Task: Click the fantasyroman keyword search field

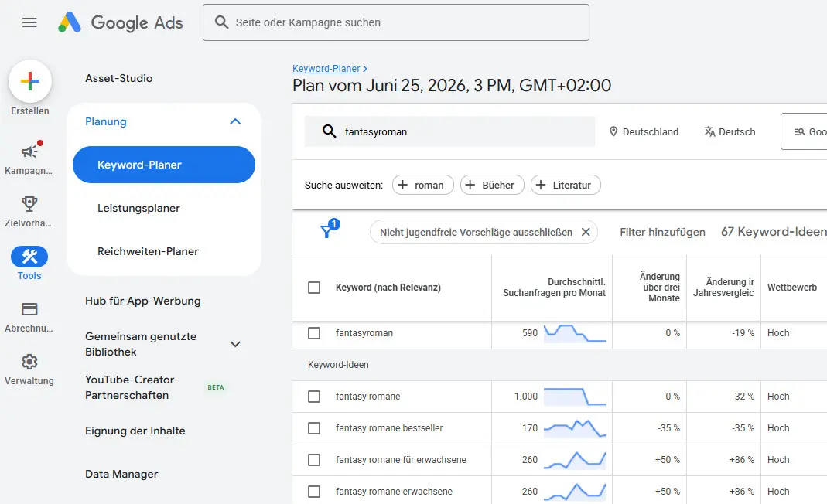Action: [450, 131]
